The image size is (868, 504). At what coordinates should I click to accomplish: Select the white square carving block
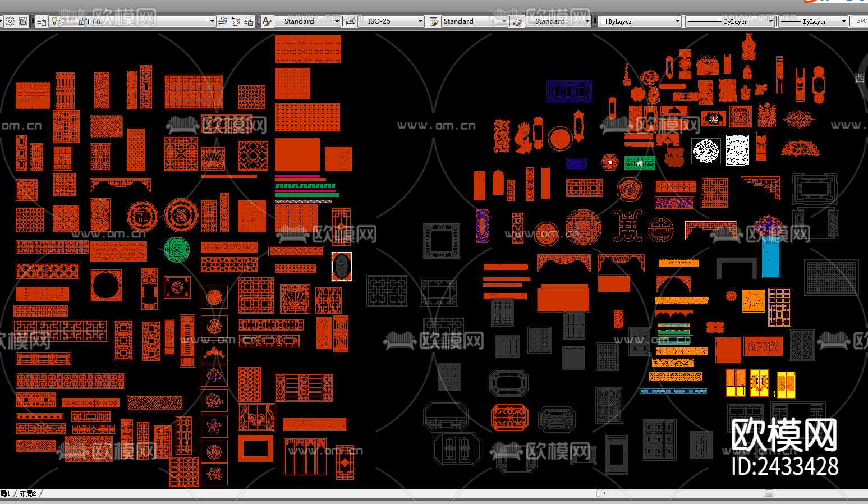[737, 150]
